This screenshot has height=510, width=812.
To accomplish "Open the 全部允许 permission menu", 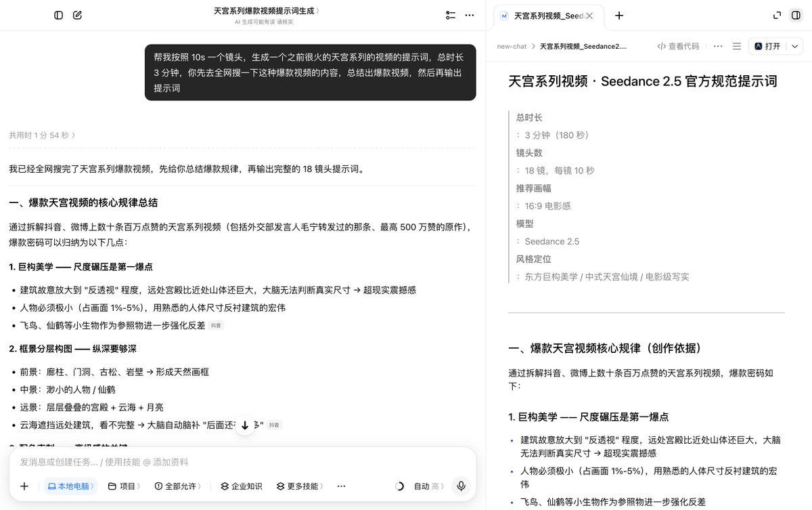I will pos(179,486).
